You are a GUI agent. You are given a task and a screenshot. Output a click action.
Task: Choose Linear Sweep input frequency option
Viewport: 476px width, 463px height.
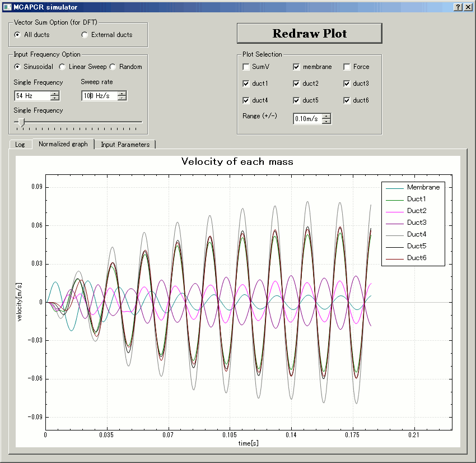pyautogui.click(x=63, y=67)
